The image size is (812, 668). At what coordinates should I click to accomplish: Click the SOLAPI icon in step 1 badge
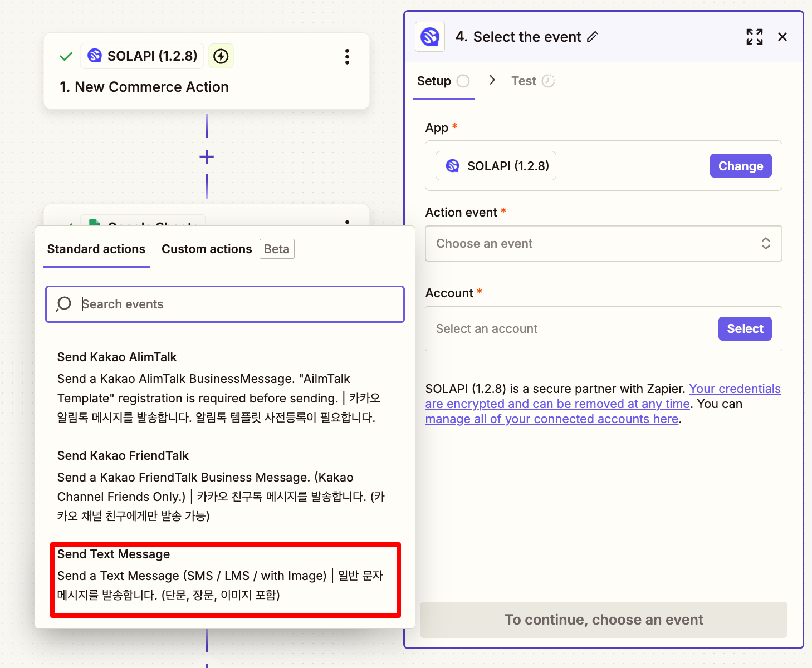coord(95,56)
